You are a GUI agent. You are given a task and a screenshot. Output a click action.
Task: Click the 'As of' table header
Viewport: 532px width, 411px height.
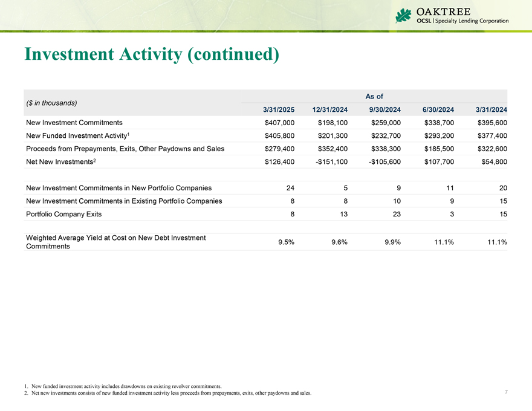374,96
